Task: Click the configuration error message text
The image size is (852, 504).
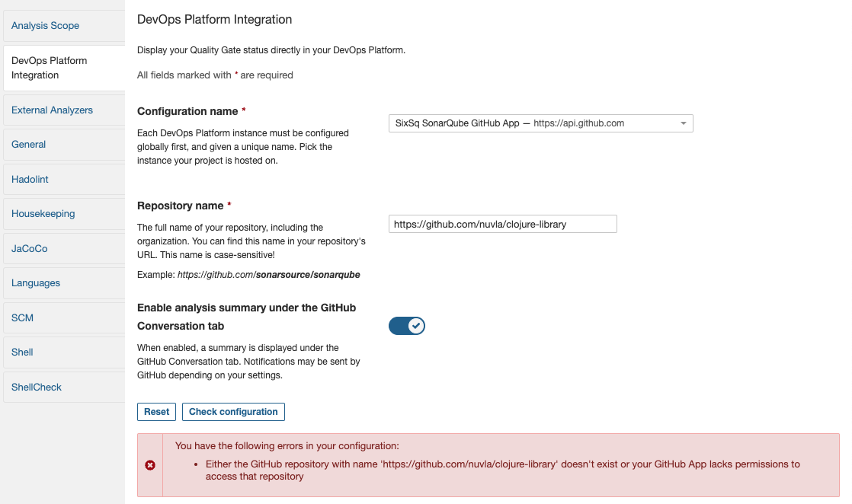Action: (x=502, y=470)
